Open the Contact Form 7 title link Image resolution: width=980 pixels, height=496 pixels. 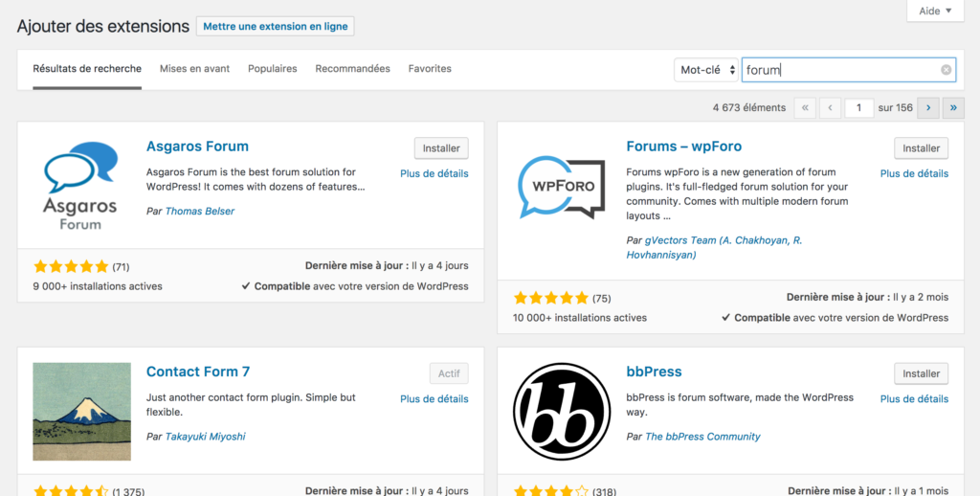[198, 372]
